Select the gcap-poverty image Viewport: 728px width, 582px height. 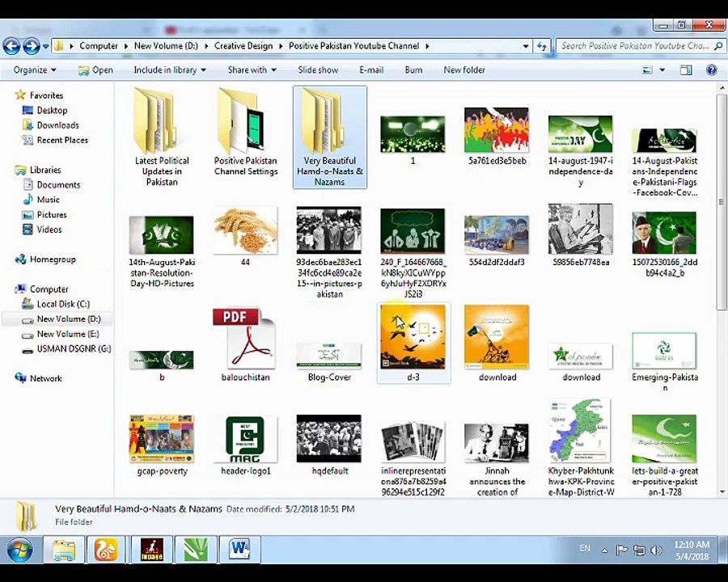pyautogui.click(x=162, y=445)
